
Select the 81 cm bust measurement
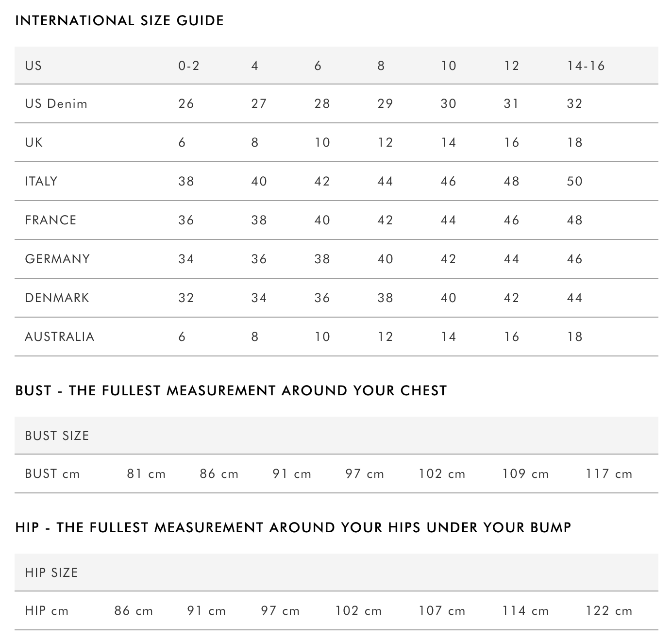[146, 474]
